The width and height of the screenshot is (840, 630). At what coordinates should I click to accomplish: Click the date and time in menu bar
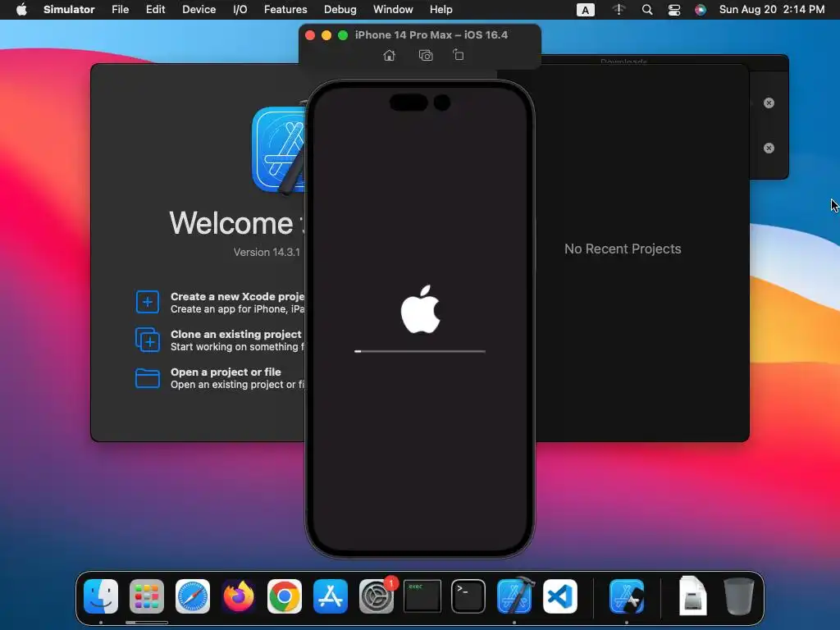pyautogui.click(x=771, y=10)
